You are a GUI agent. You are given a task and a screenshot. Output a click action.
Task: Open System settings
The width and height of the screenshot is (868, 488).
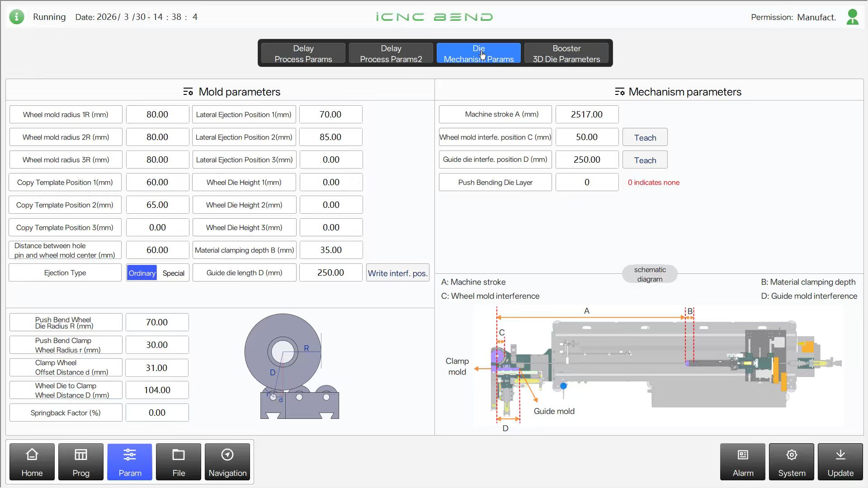coord(792,462)
